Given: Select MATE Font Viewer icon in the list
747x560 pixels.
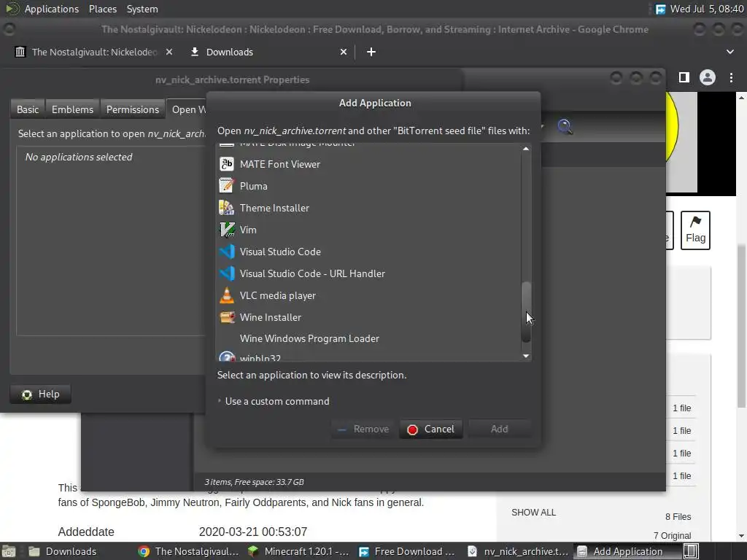Looking at the screenshot, I should click(x=227, y=164).
